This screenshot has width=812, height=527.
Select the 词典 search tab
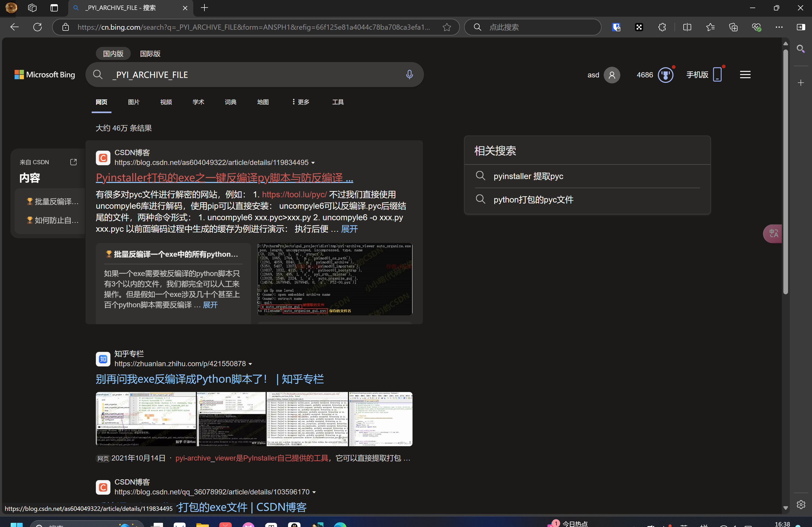click(x=231, y=102)
